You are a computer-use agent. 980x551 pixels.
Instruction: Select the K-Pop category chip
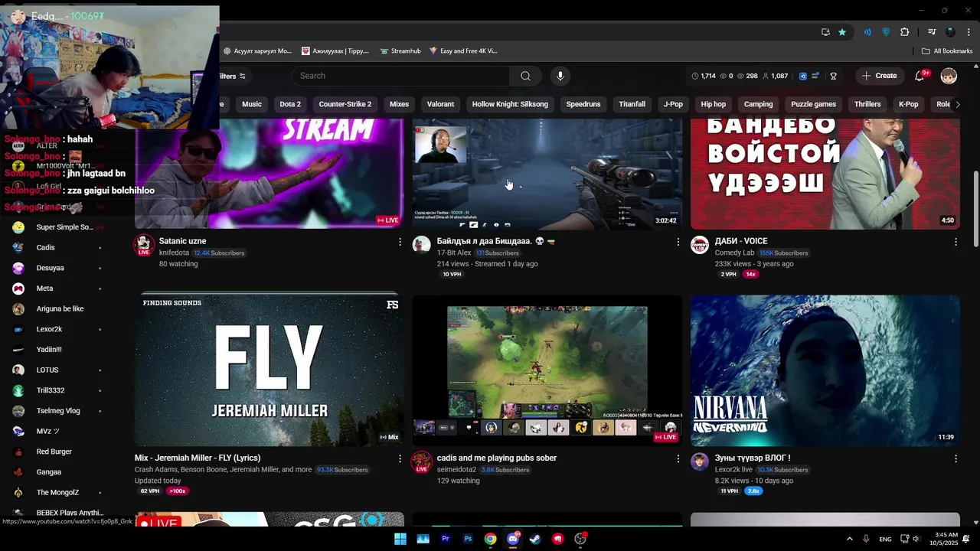click(909, 104)
